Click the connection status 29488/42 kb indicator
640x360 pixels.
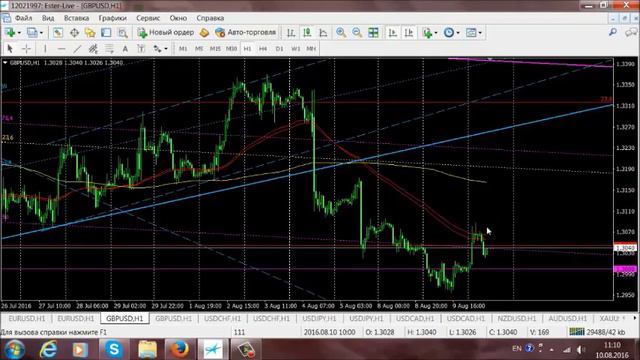[597, 332]
